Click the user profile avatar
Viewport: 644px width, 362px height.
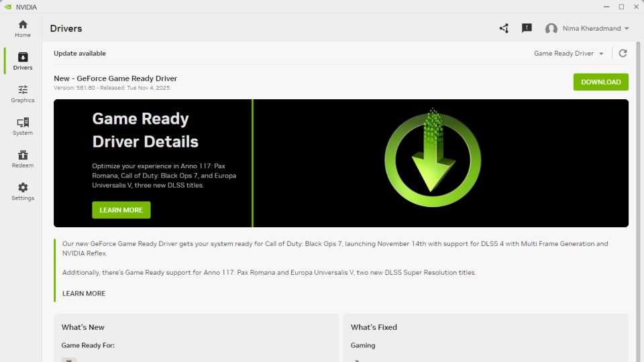[551, 29]
